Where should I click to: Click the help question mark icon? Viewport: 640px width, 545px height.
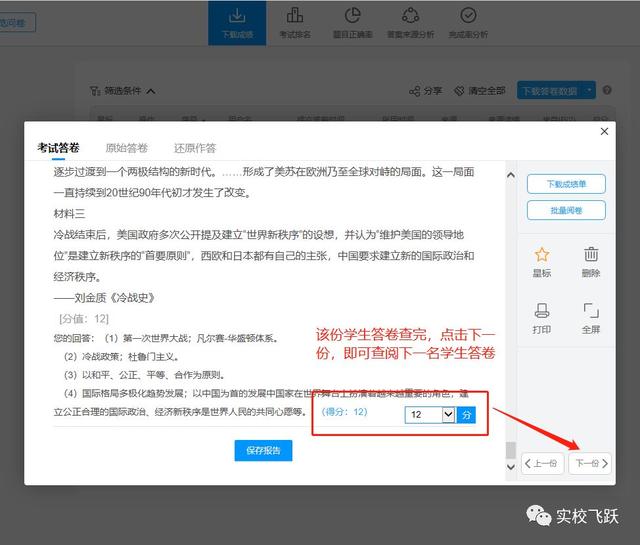[607, 90]
